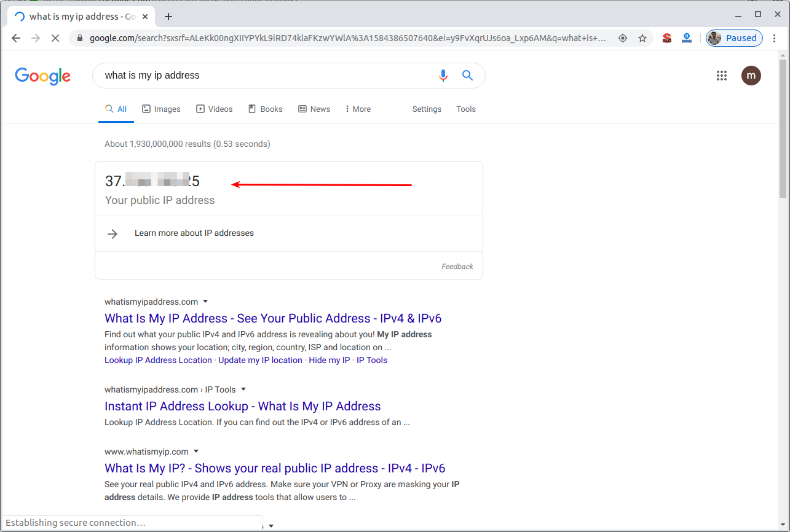Send Feedback on the IP card

(457, 267)
